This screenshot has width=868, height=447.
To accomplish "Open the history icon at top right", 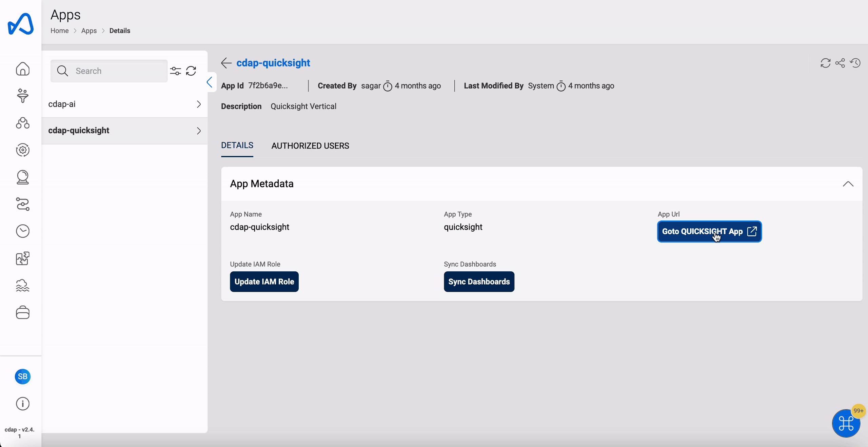I will point(855,63).
